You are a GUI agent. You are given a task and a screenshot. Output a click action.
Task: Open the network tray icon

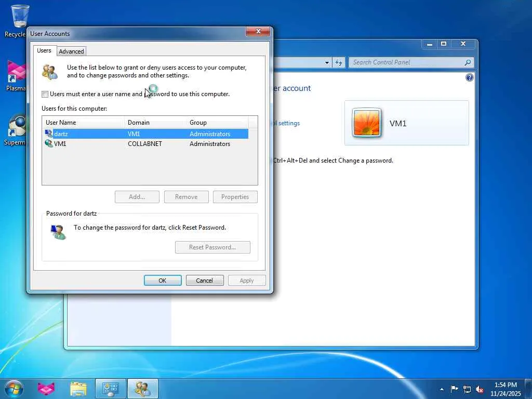tap(467, 389)
